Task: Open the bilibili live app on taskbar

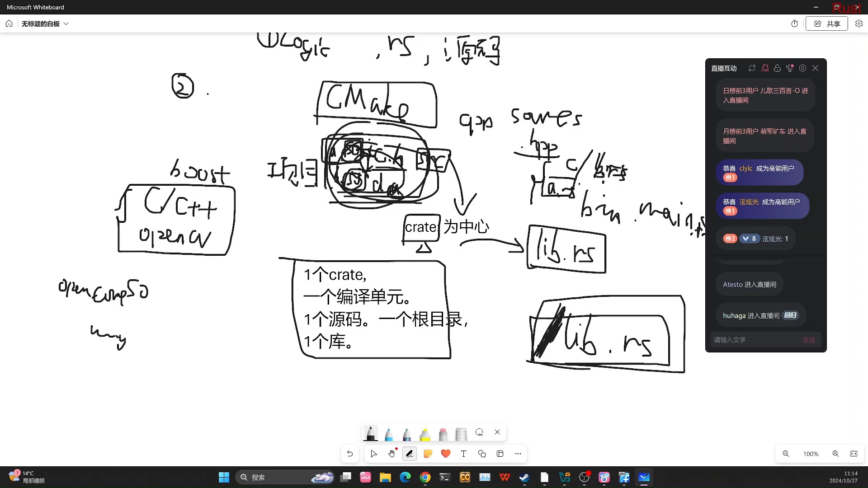Action: pos(604,477)
